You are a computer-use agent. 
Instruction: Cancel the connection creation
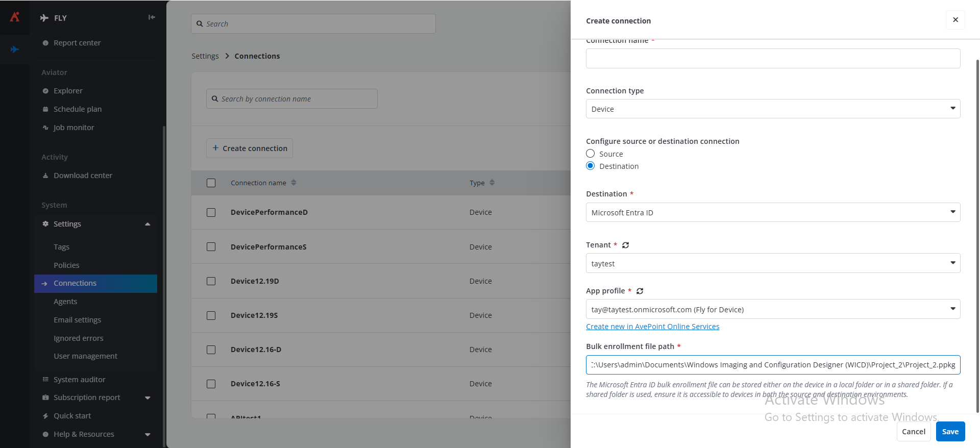[914, 432]
